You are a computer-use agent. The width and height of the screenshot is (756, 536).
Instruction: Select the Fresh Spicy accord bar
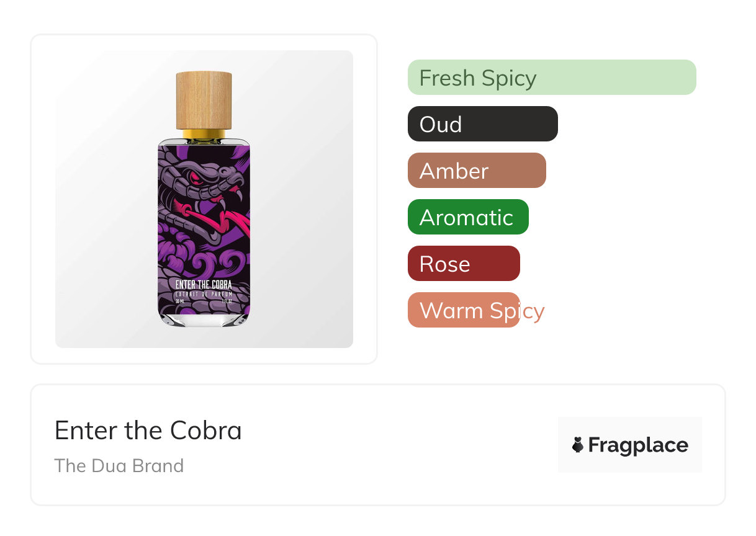pyautogui.click(x=551, y=78)
